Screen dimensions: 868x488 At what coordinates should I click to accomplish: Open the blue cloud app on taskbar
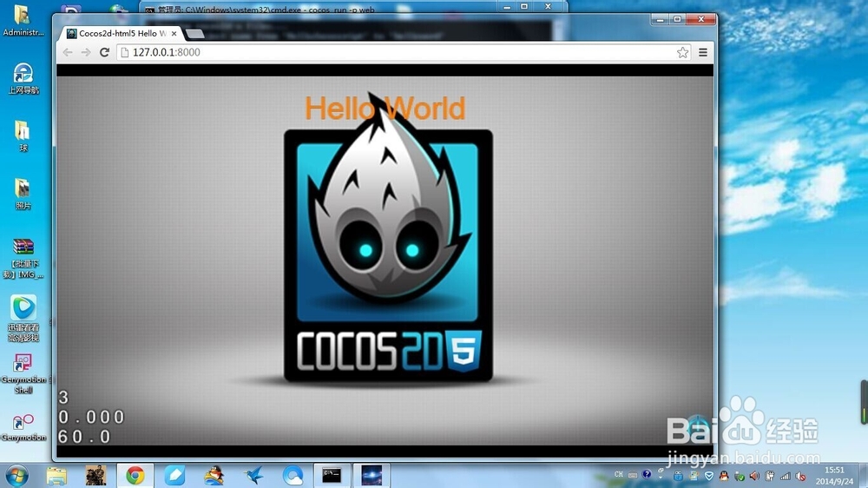(293, 476)
